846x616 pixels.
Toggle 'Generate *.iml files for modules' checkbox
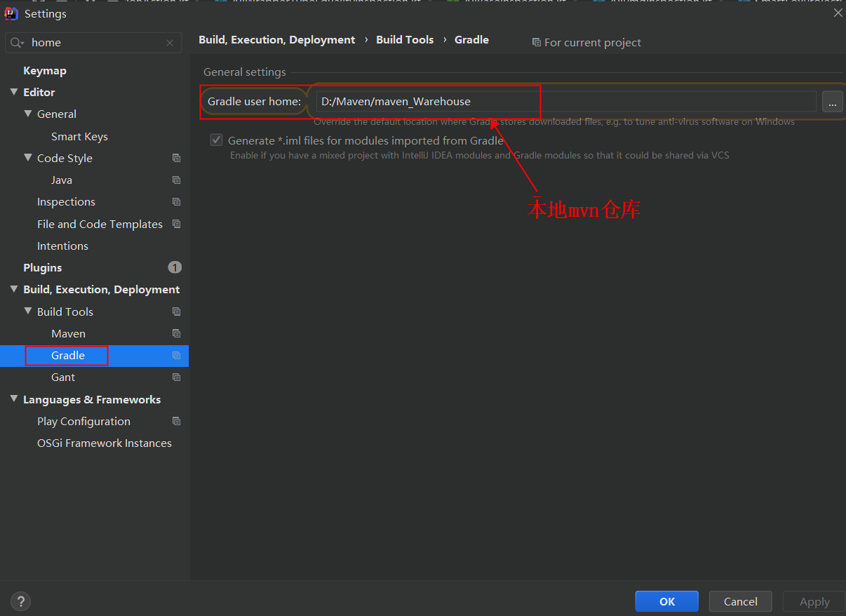pyautogui.click(x=217, y=140)
